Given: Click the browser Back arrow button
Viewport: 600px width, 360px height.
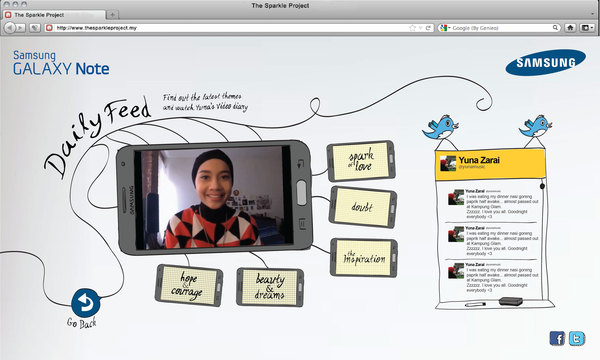Looking at the screenshot, I should coord(10,28).
